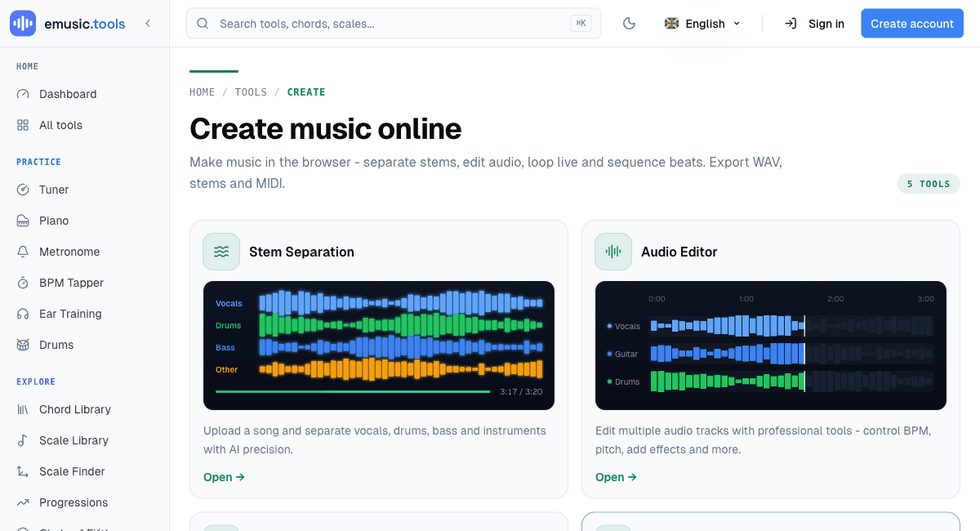980x531 pixels.
Task: Click the Sign in arrow icon
Action: [791, 24]
